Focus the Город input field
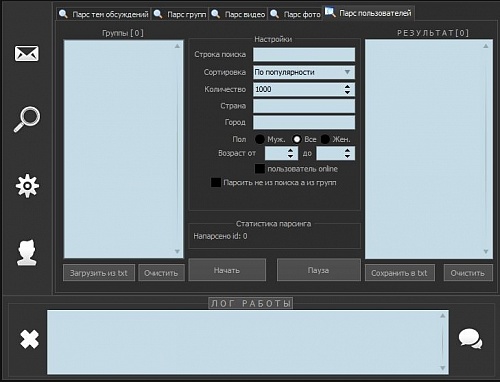The width and height of the screenshot is (500, 382). click(x=304, y=122)
